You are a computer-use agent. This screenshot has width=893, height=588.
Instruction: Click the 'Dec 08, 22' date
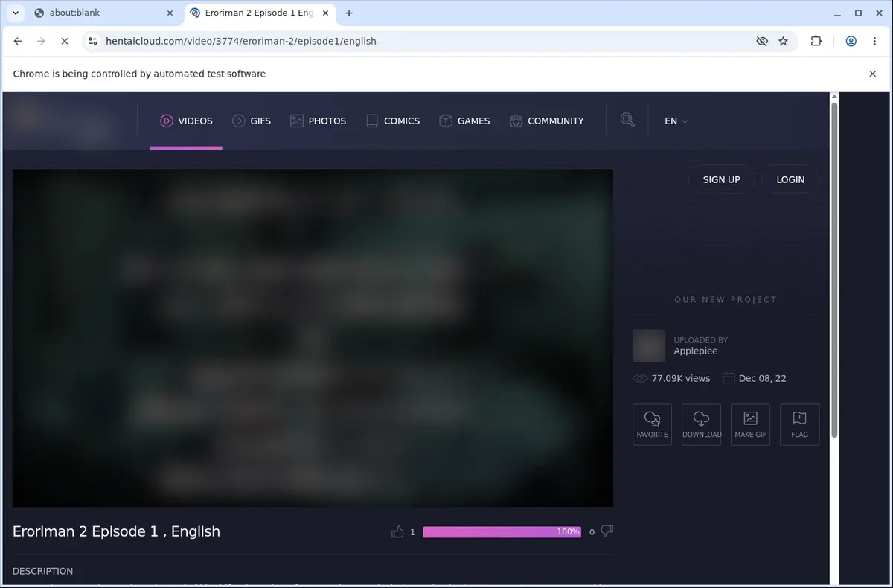(x=763, y=378)
